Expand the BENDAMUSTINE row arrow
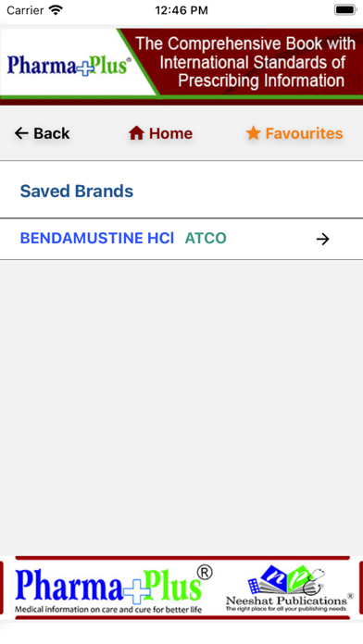This screenshot has height=644, width=363. [322, 239]
